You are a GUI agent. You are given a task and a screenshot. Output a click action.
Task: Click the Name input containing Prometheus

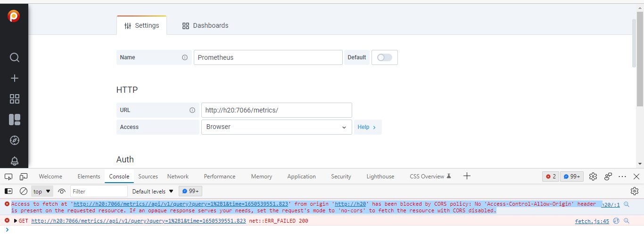(x=268, y=57)
